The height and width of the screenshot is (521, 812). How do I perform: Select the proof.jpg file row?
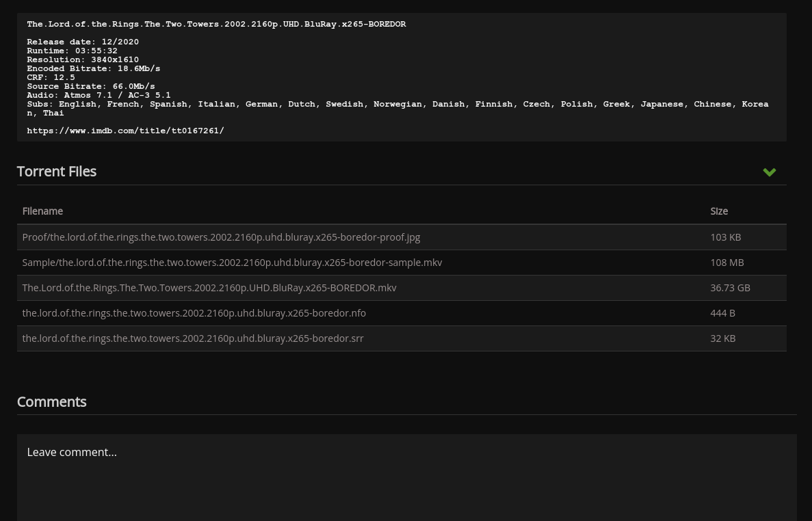click(x=402, y=237)
